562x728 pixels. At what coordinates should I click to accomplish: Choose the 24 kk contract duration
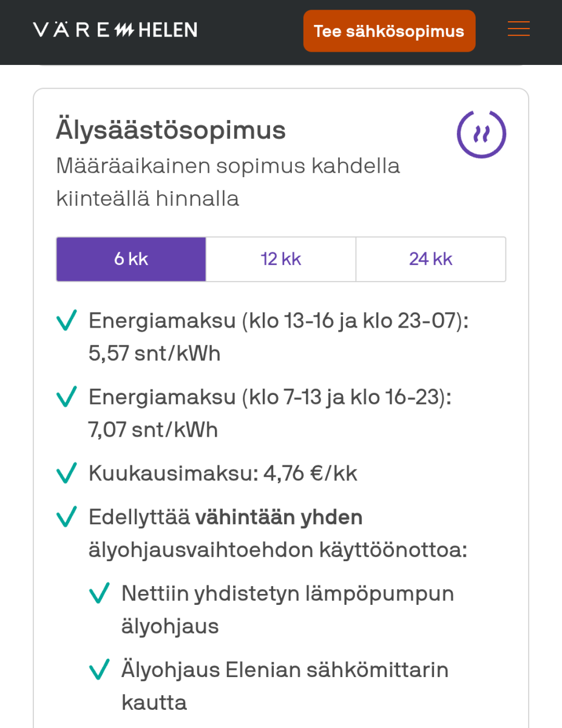(431, 259)
